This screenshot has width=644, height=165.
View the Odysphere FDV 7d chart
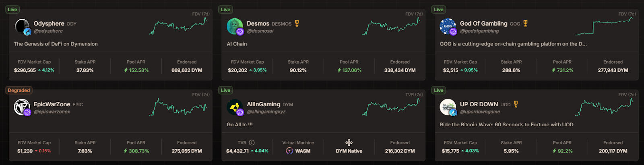[178, 27]
